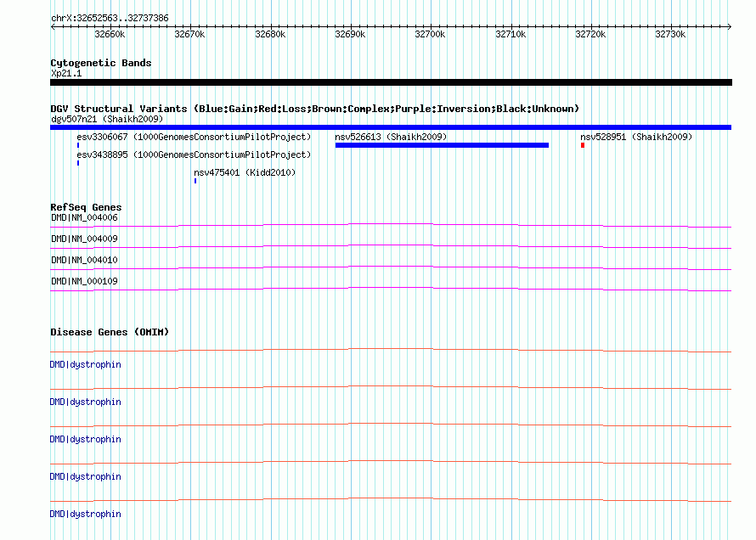Open the DGV Structural Variants track title
Viewport: 756px width, 540px height.
point(315,109)
